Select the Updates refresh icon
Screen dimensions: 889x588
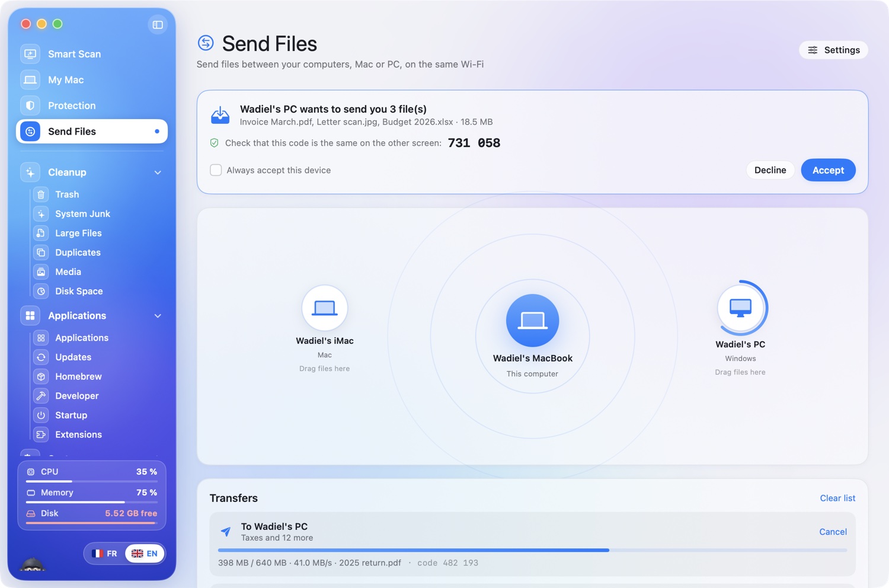click(x=41, y=357)
